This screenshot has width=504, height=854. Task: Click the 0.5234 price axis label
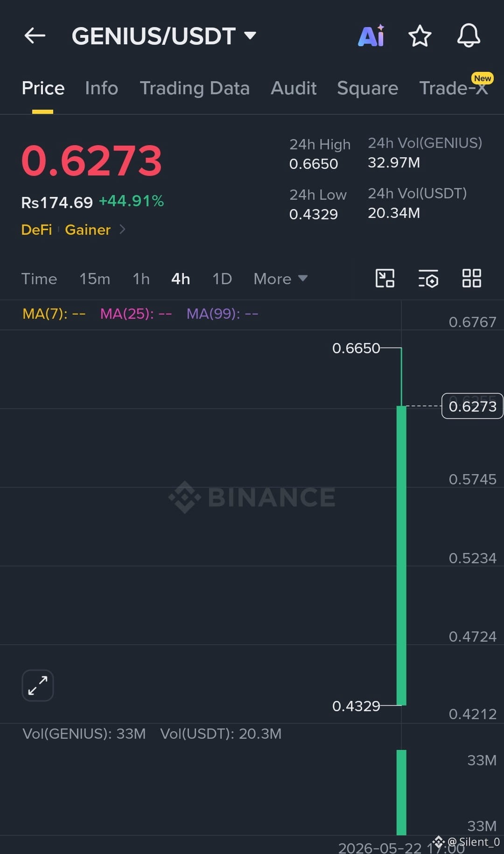[472, 558]
